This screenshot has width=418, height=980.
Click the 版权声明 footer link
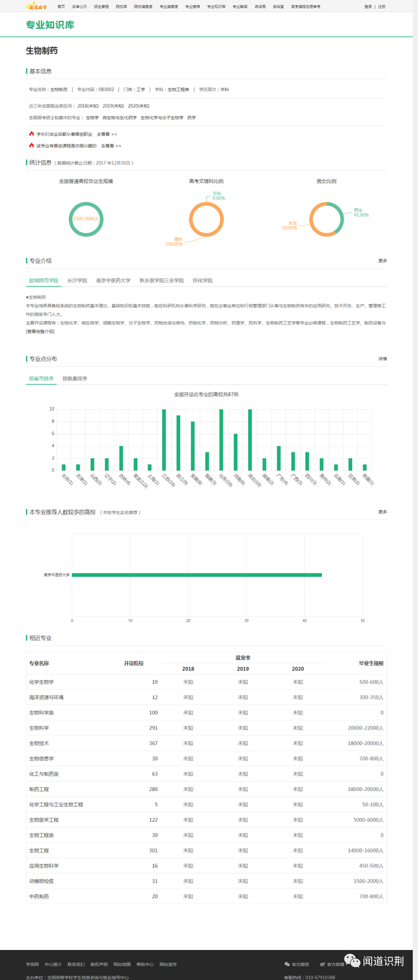coord(99,964)
